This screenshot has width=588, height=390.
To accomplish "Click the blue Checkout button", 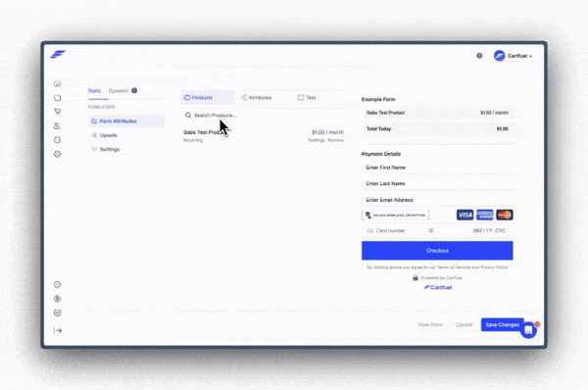I will coord(437,251).
